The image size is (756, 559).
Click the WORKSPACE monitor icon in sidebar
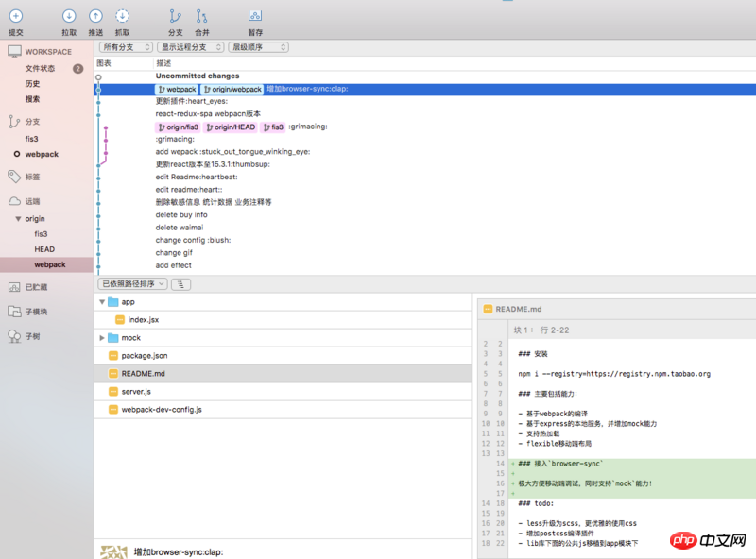coord(14,51)
